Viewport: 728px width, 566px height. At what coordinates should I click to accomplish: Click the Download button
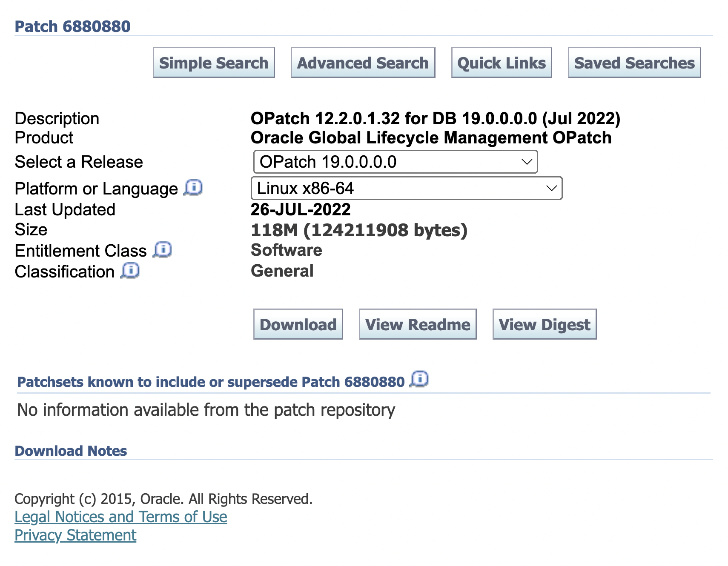(298, 324)
